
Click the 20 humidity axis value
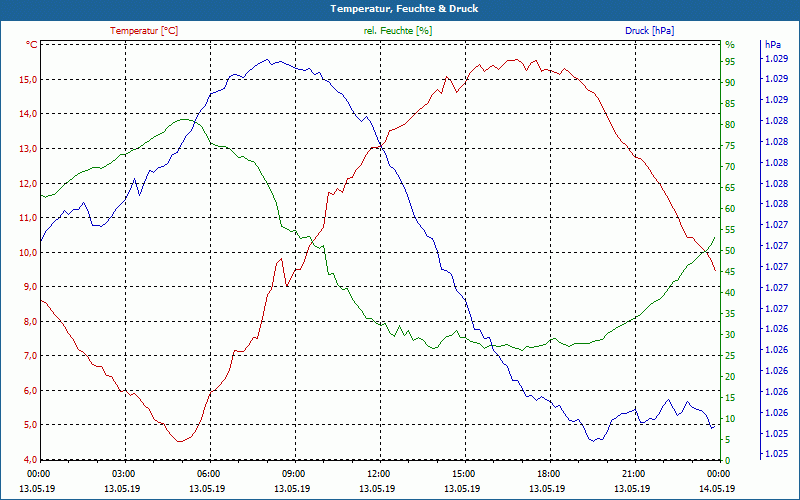pyautogui.click(x=730, y=377)
